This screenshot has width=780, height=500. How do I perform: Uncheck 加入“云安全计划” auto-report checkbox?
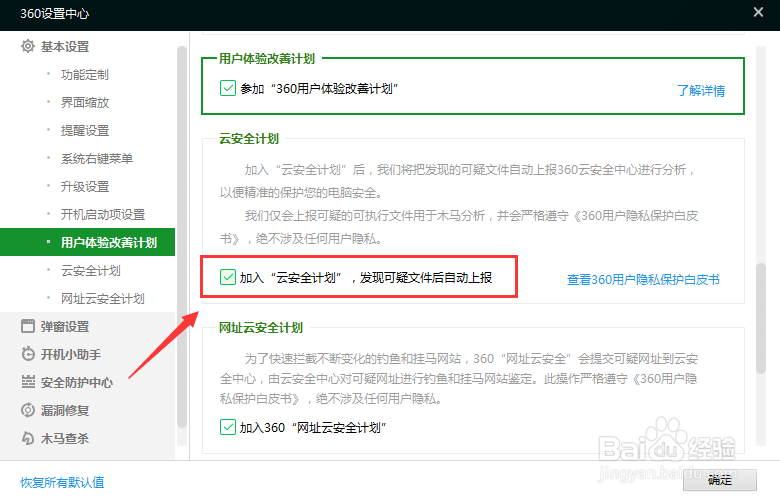(228, 277)
